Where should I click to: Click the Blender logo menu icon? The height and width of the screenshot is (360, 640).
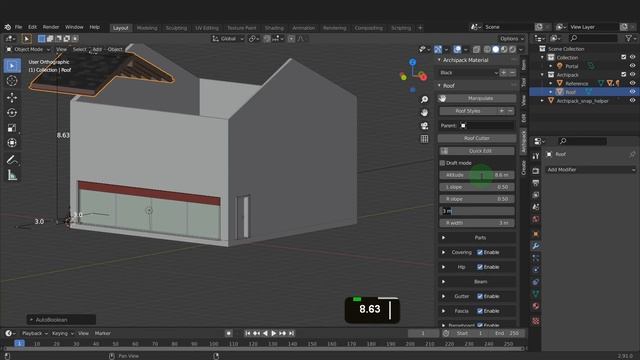7,27
